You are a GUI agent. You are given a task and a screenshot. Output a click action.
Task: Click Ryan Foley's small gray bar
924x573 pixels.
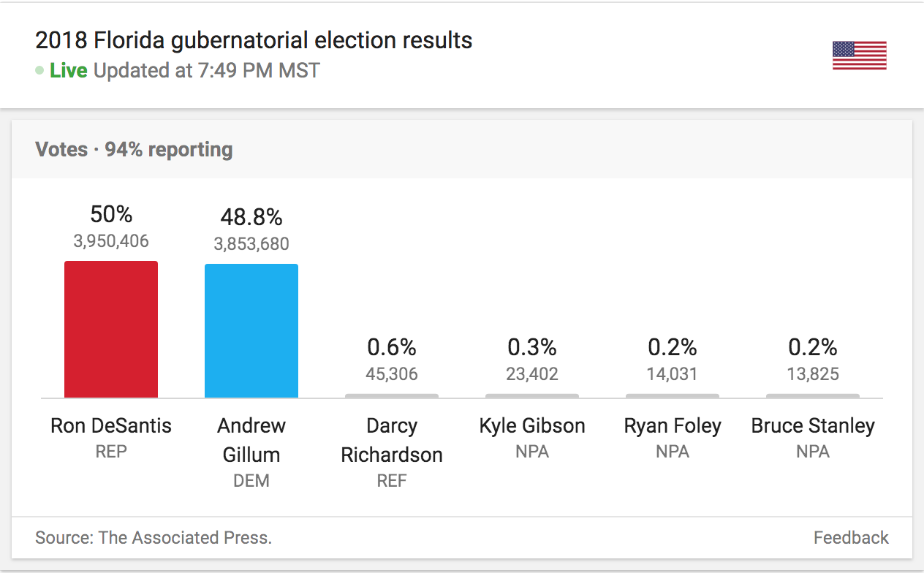[673, 396]
